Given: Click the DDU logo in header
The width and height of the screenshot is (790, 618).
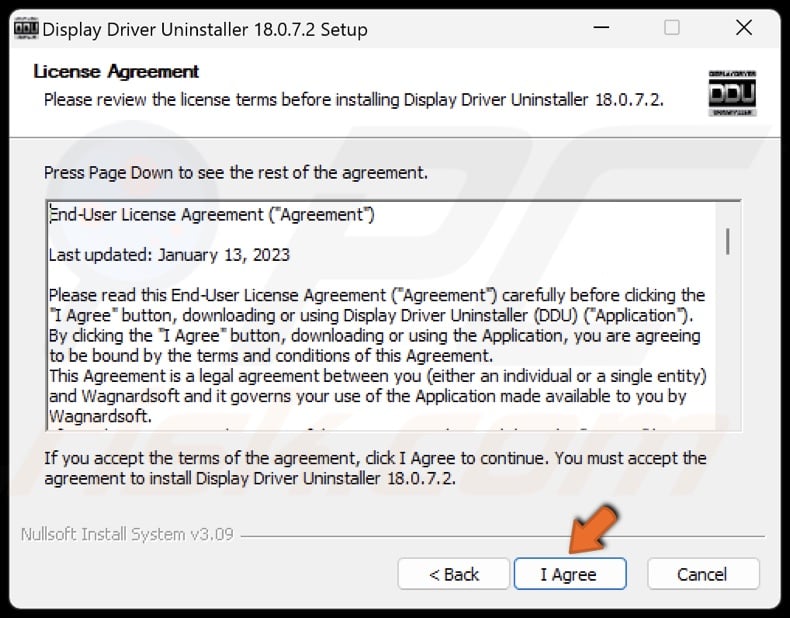Looking at the screenshot, I should pyautogui.click(x=732, y=93).
